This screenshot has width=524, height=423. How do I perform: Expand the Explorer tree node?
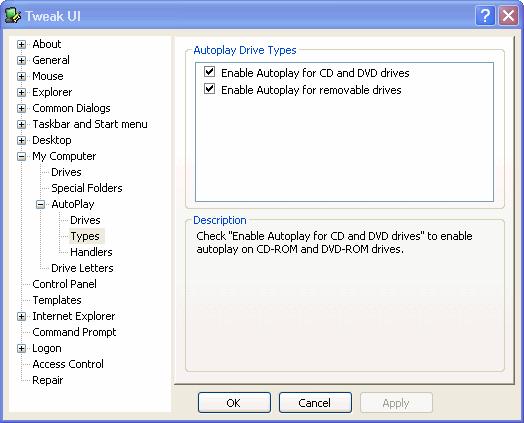[x=21, y=92]
